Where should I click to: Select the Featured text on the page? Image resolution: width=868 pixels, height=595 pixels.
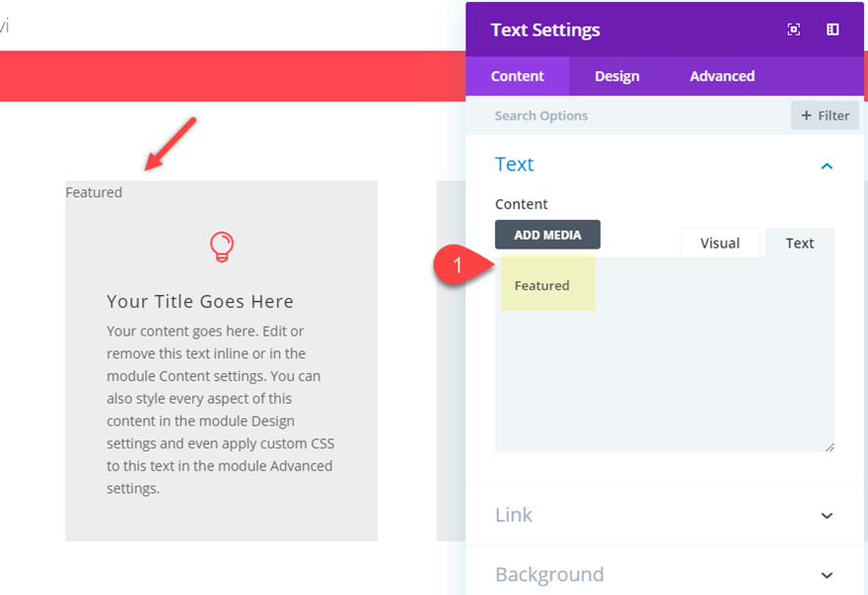94,192
